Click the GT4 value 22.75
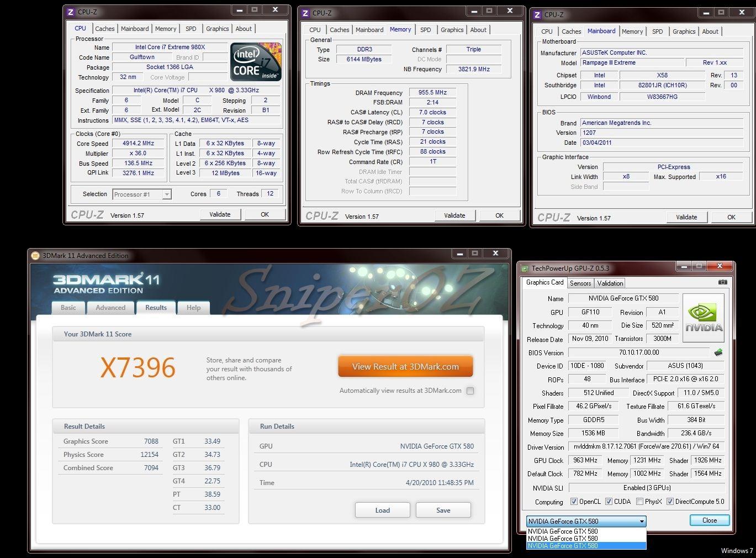This screenshot has width=756, height=558. pos(212,481)
